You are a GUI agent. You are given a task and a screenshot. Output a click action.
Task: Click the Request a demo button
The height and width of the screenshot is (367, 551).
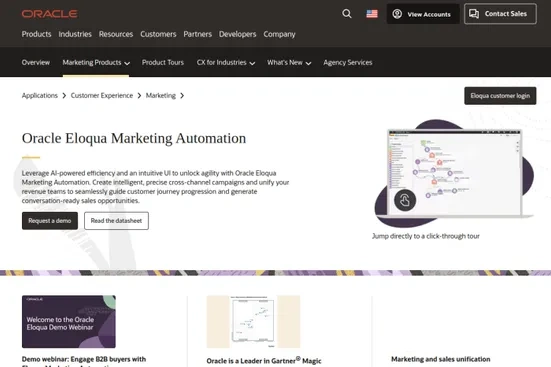pyautogui.click(x=50, y=221)
